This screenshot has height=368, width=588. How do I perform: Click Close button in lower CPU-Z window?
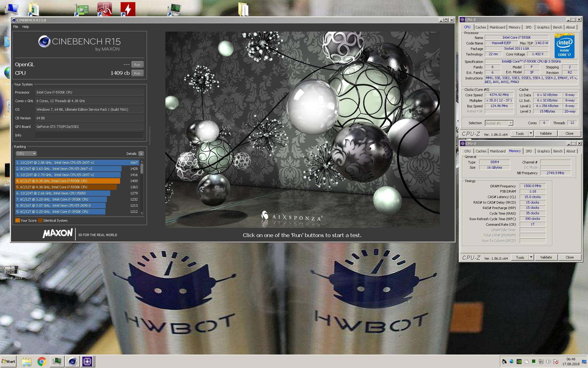point(570,257)
